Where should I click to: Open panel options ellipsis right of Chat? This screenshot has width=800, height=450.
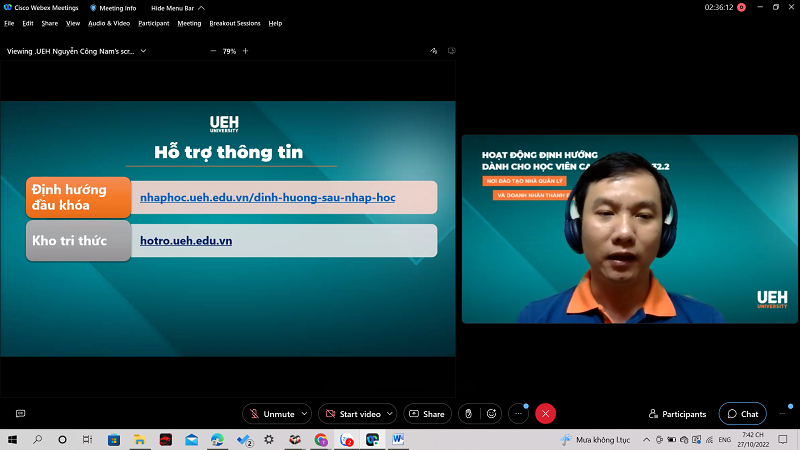coord(783,414)
